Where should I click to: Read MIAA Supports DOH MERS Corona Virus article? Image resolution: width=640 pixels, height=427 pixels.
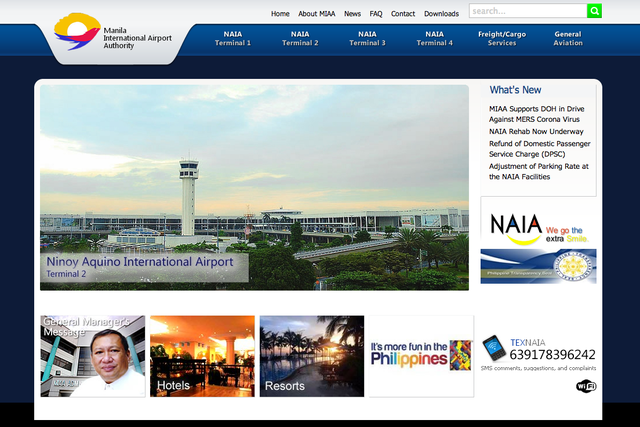(537, 114)
